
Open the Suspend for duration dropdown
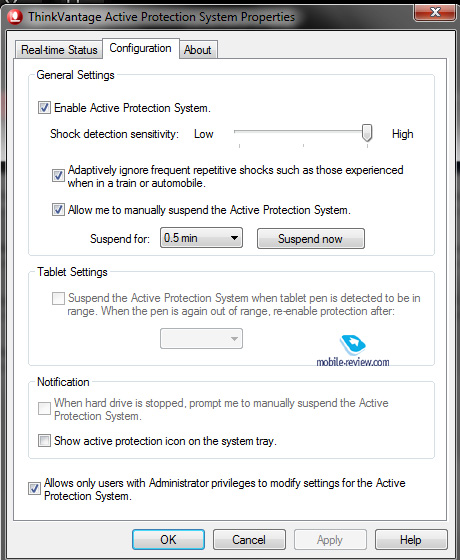201,238
